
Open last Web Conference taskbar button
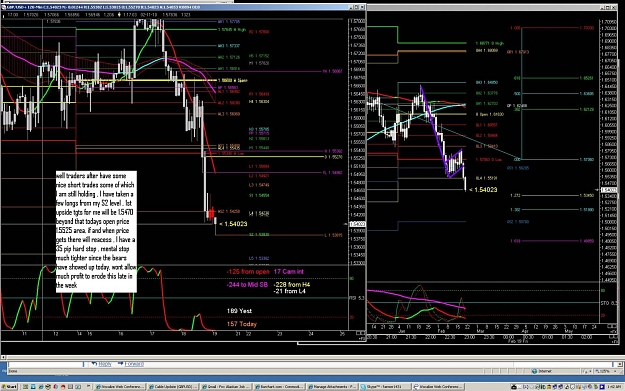[438, 387]
